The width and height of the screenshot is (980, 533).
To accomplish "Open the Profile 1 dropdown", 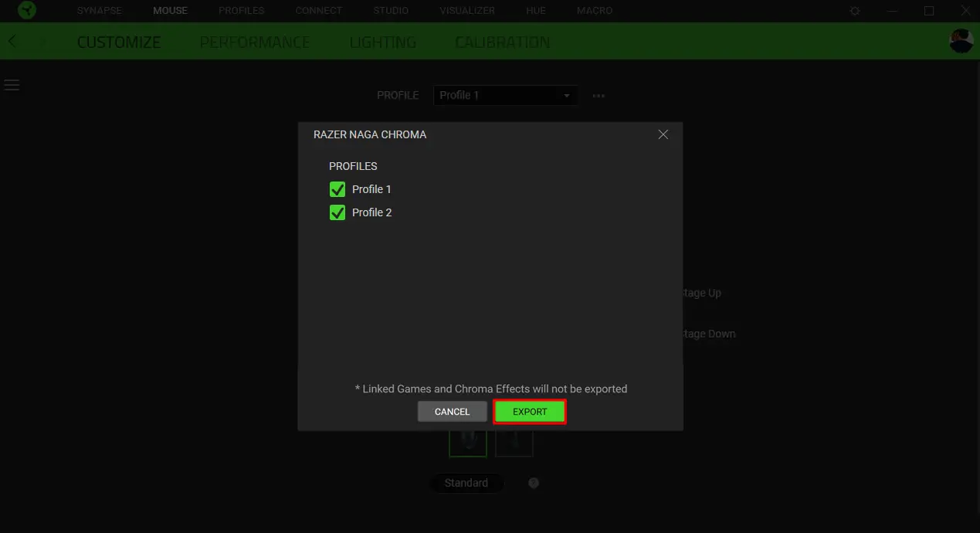I will click(505, 95).
